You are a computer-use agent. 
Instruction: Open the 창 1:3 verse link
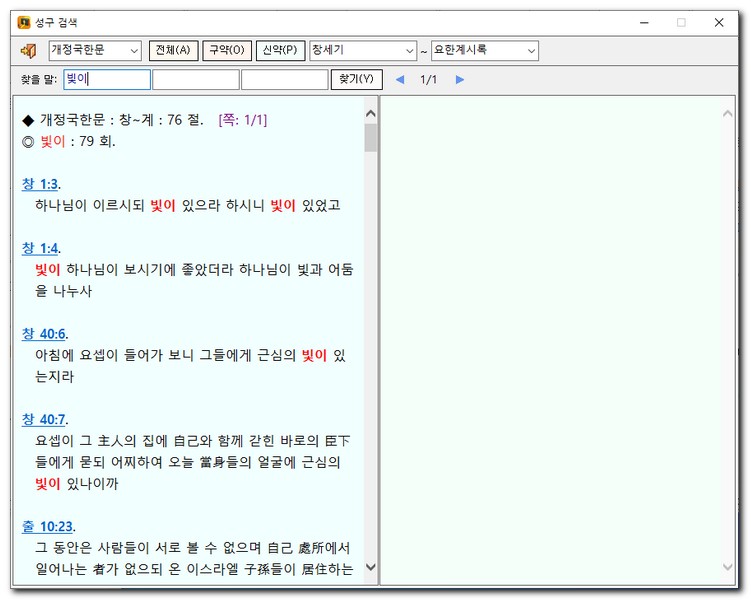tap(40, 183)
